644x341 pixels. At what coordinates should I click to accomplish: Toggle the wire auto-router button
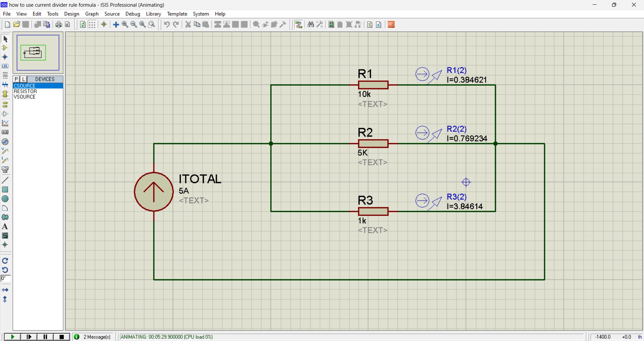299,24
